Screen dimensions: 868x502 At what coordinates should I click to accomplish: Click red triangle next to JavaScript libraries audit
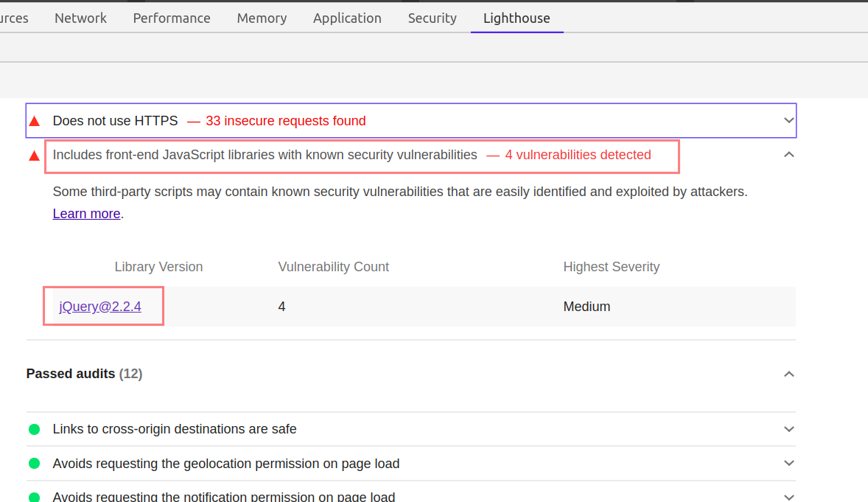pos(35,156)
